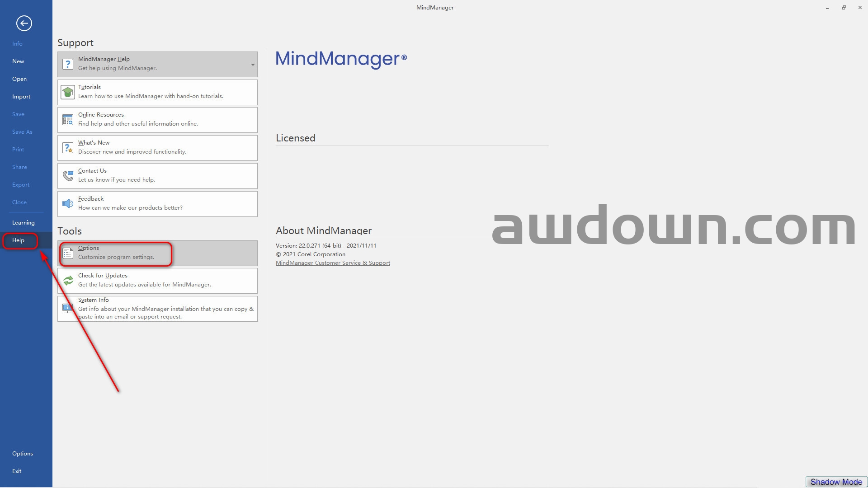This screenshot has width=868, height=488.
Task: Open the New menu item
Action: (18, 61)
